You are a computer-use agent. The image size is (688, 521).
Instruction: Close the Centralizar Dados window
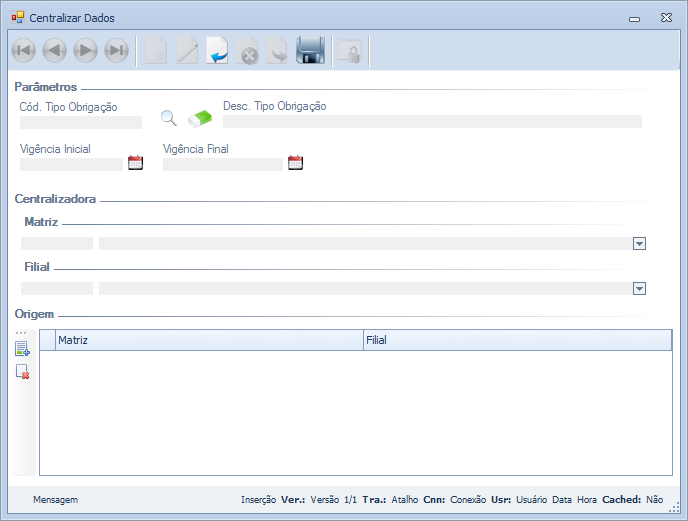tap(666, 18)
